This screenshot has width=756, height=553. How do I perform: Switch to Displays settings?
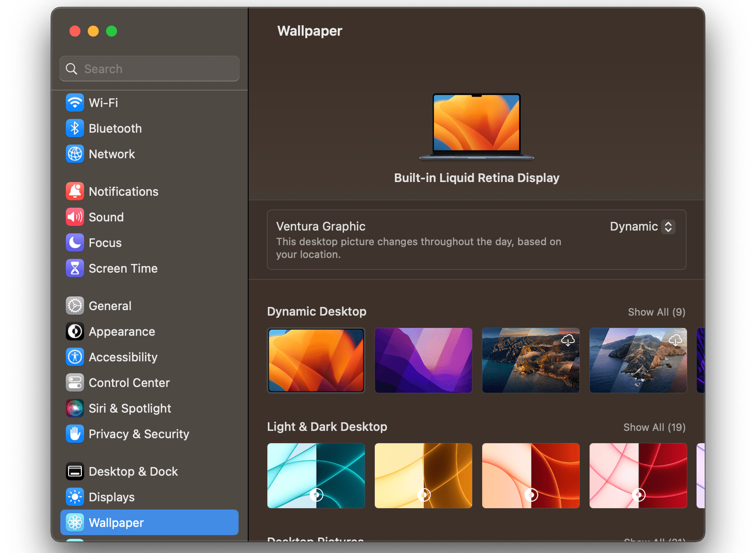coord(111,497)
